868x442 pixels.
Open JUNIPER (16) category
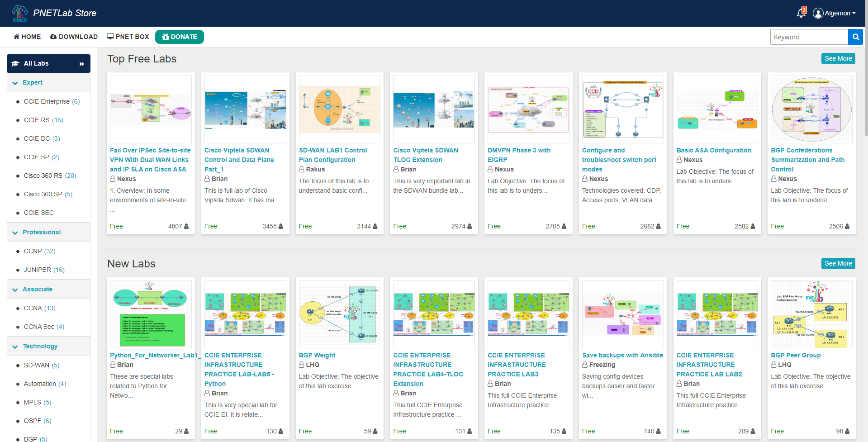(x=44, y=270)
